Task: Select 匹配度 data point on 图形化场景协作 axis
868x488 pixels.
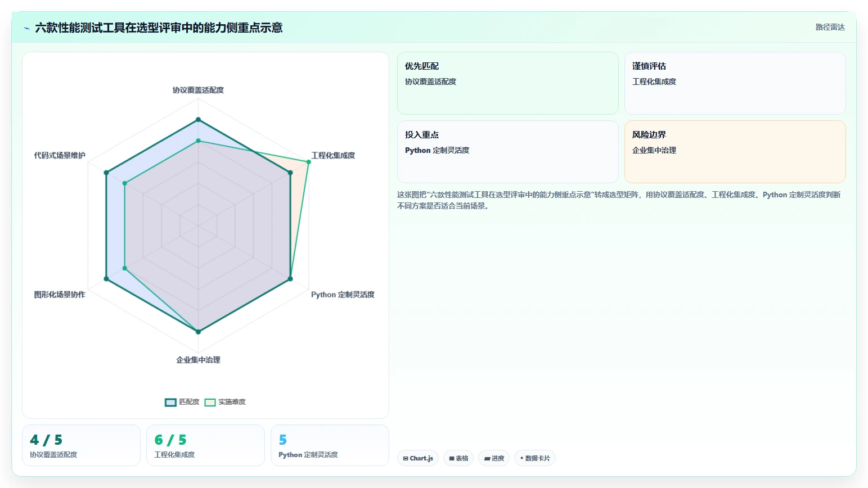Action: click(x=106, y=279)
